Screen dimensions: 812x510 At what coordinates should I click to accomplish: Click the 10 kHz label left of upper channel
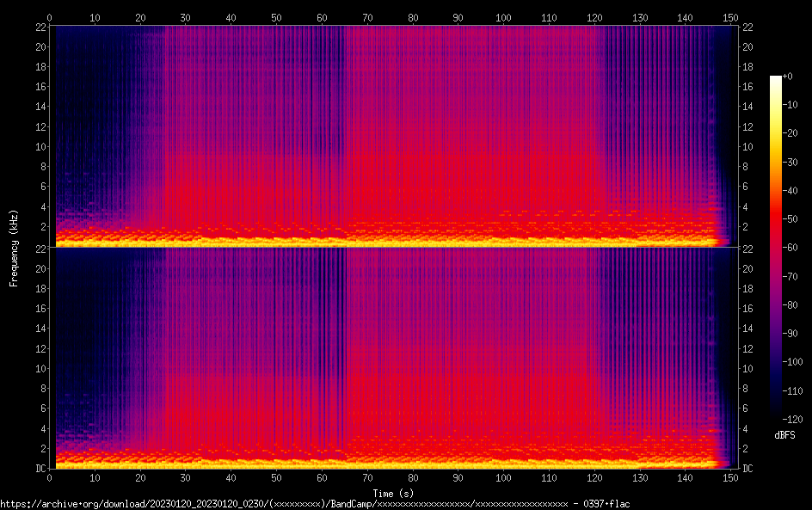click(x=40, y=146)
